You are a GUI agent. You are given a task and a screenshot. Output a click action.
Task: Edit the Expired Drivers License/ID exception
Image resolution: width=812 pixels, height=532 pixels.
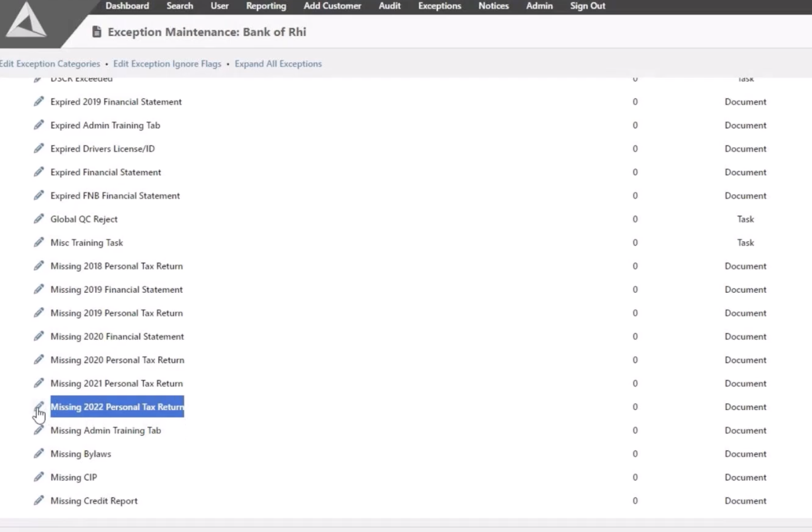39,149
